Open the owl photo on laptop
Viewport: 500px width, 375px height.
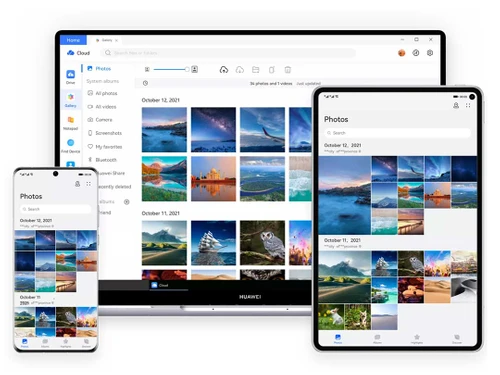[262, 243]
